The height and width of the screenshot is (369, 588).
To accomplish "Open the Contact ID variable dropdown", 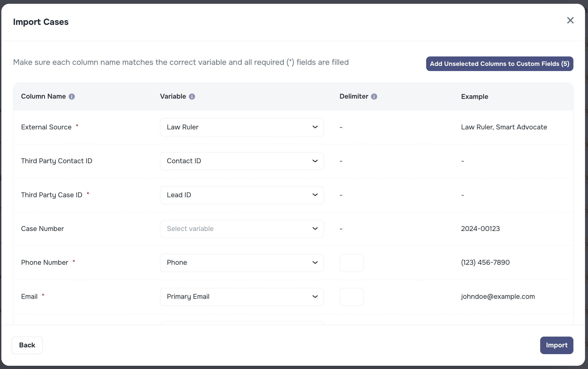I will coord(242,161).
